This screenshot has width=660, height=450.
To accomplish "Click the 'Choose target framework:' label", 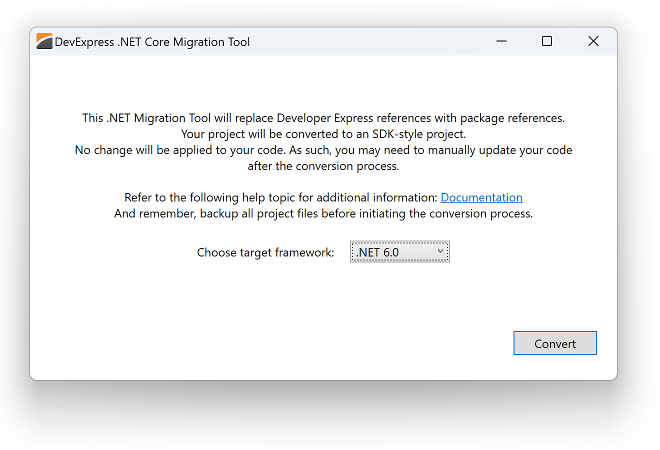I will 265,253.
